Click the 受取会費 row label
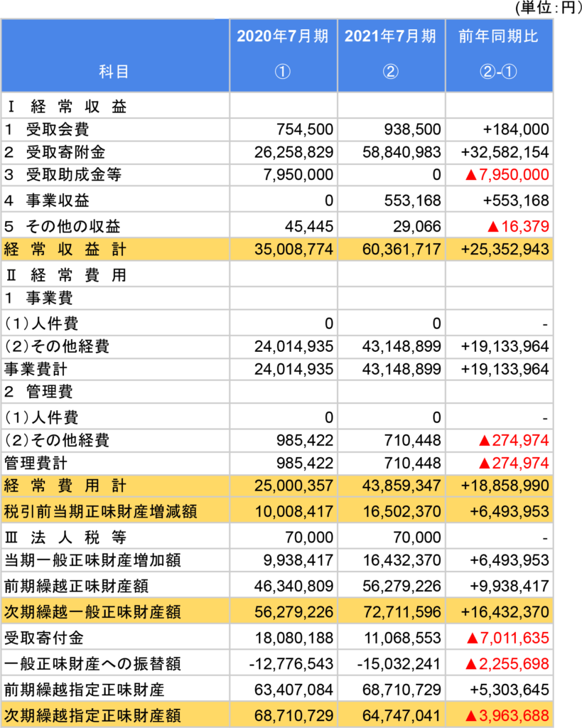582x728 pixels. [58, 129]
